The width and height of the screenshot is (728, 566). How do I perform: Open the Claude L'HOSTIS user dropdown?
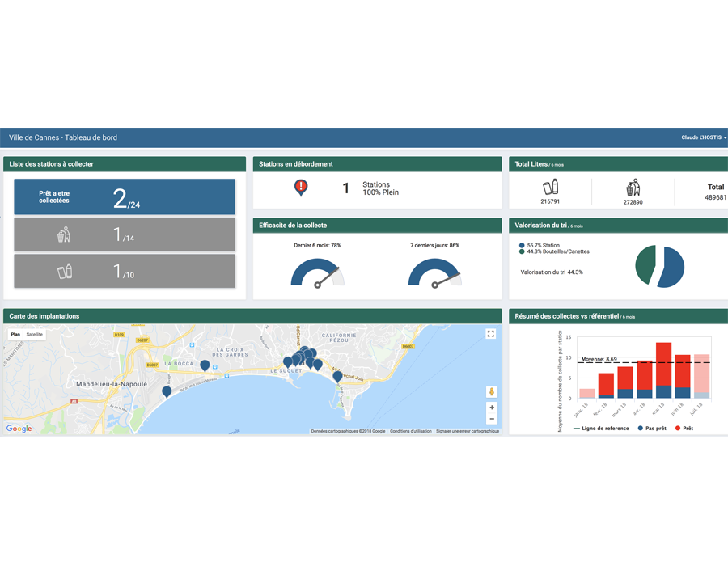(704, 138)
